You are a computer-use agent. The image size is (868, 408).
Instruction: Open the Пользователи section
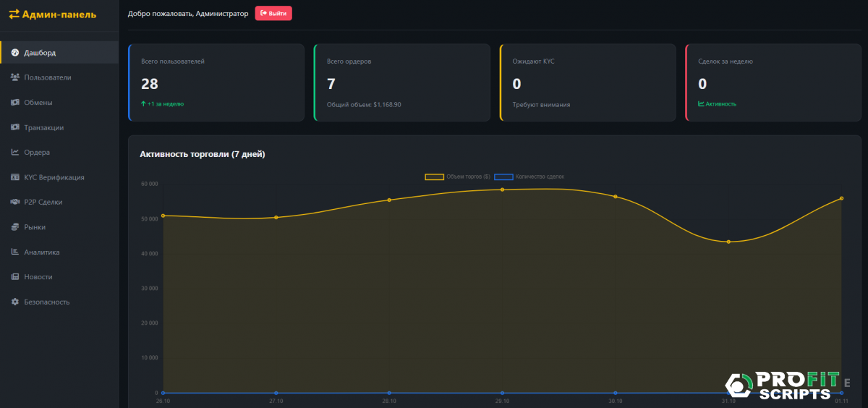[x=48, y=77]
